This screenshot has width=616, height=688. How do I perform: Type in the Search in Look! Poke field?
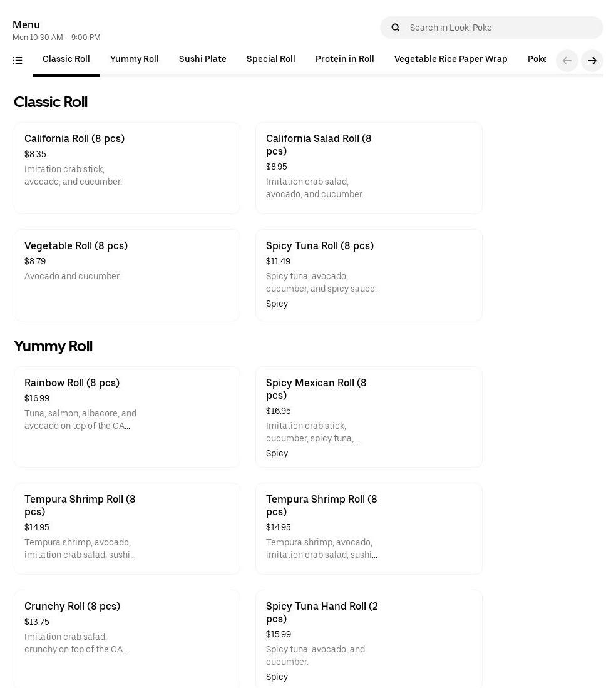click(501, 28)
